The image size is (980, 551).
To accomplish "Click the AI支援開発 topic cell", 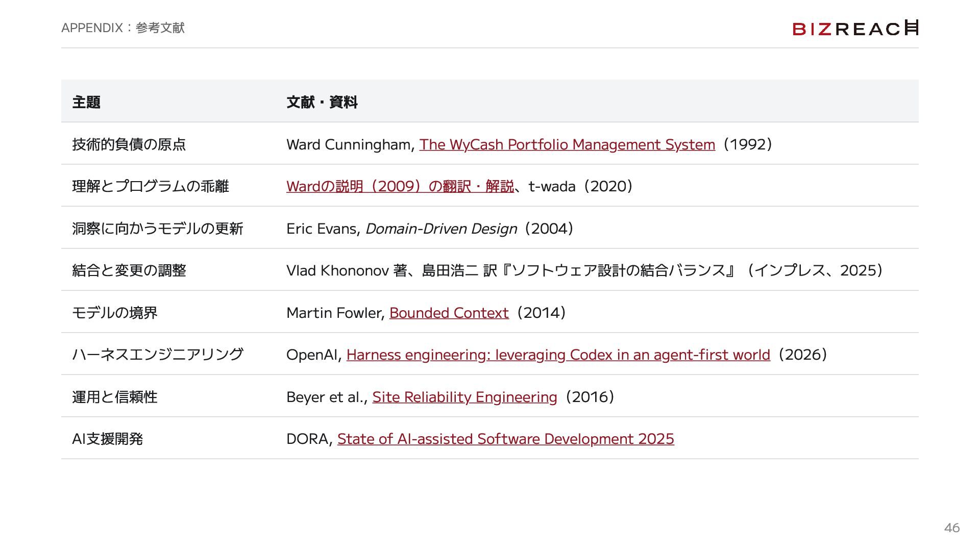I will click(107, 439).
